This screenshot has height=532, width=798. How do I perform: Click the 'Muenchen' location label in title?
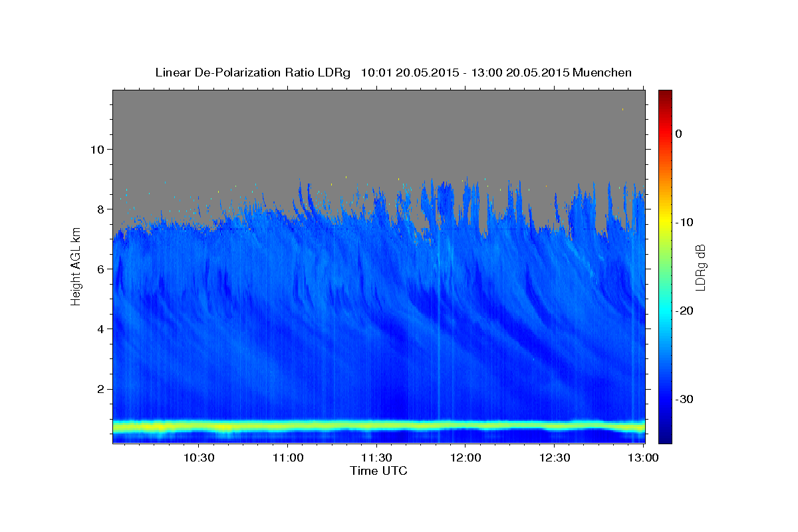click(602, 72)
